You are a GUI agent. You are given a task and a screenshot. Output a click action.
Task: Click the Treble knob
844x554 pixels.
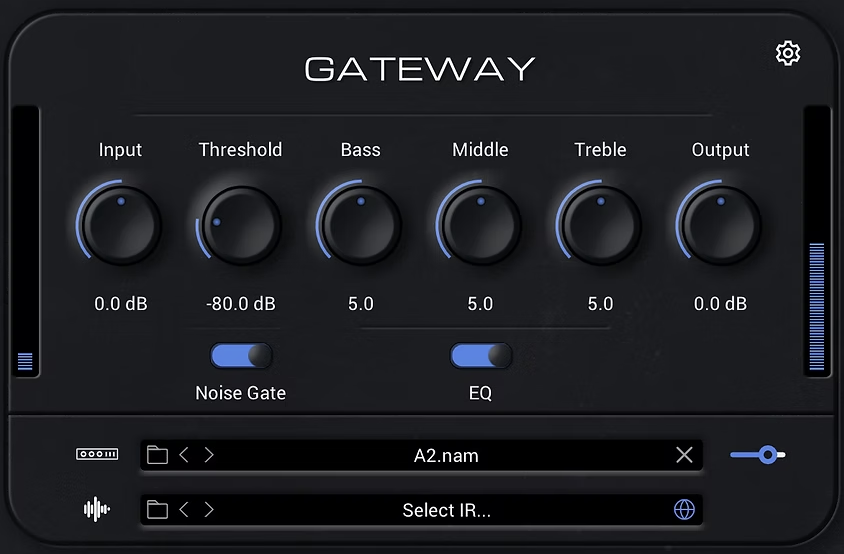click(600, 225)
